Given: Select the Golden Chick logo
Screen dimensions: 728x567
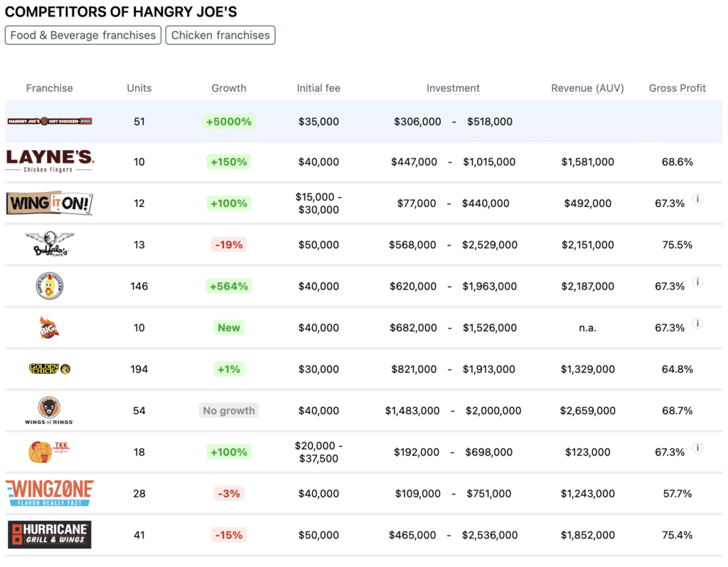Looking at the screenshot, I should (x=50, y=369).
